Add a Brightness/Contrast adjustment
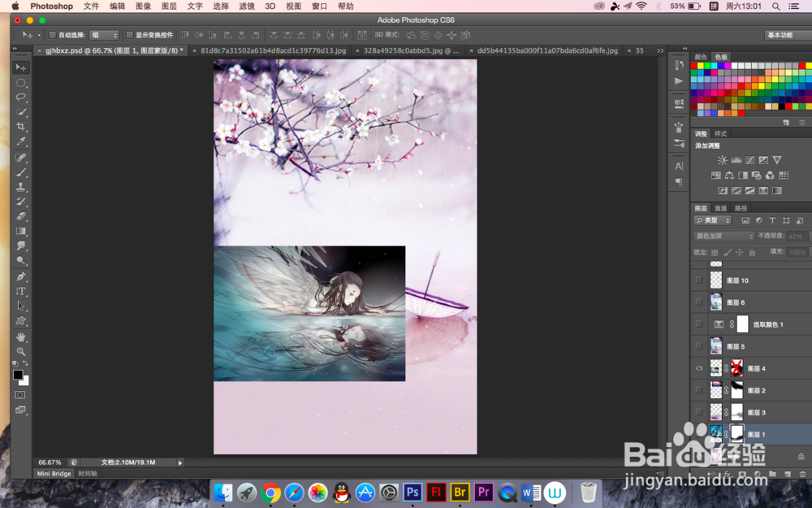Image resolution: width=812 pixels, height=508 pixels. pos(723,160)
